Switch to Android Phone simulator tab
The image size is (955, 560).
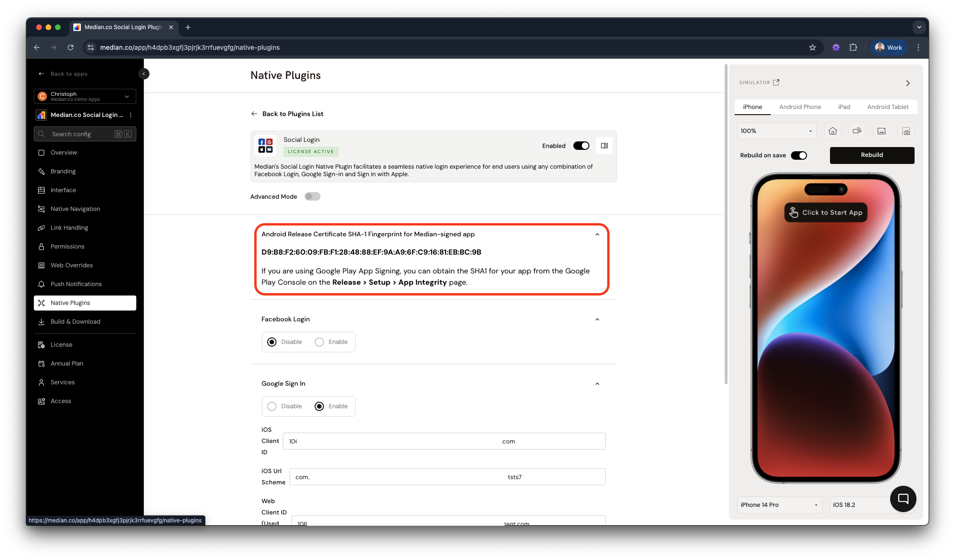[800, 107]
